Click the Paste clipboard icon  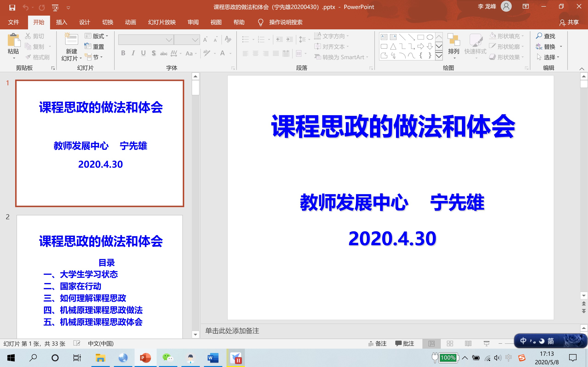point(13,40)
